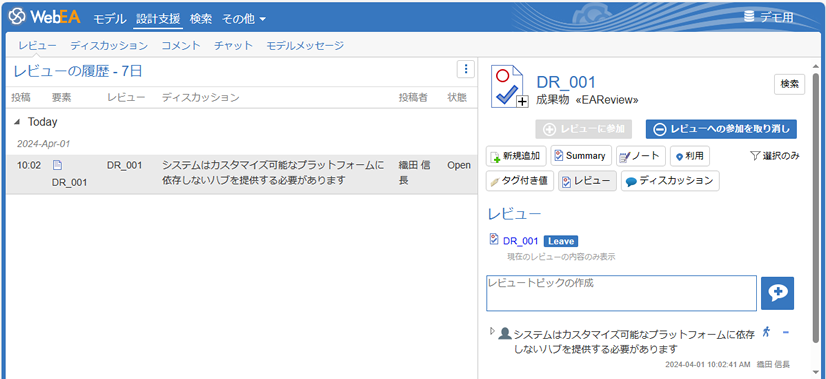826x379 pixels.
Task: Click the 投稿者 column header
Action: tap(414, 98)
